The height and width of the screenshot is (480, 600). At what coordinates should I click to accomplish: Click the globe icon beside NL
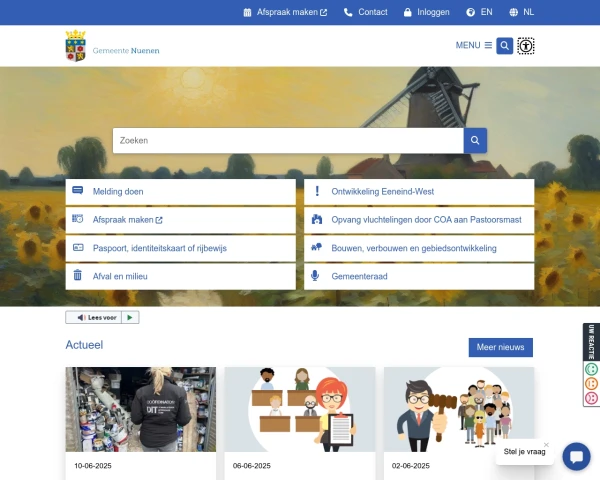click(x=513, y=13)
